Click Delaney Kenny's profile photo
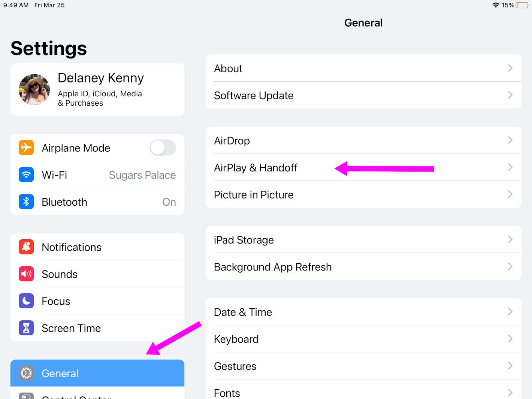The image size is (532, 399). tap(34, 90)
